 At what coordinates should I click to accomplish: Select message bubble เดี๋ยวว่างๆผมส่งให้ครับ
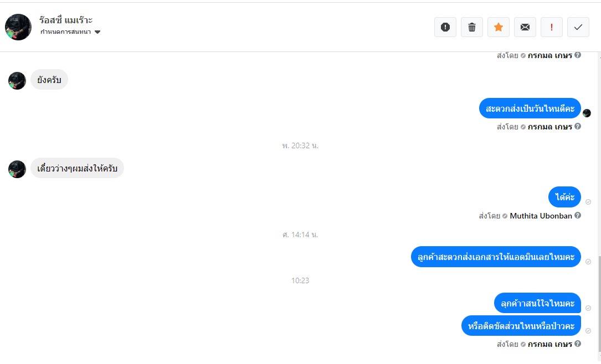pos(77,168)
